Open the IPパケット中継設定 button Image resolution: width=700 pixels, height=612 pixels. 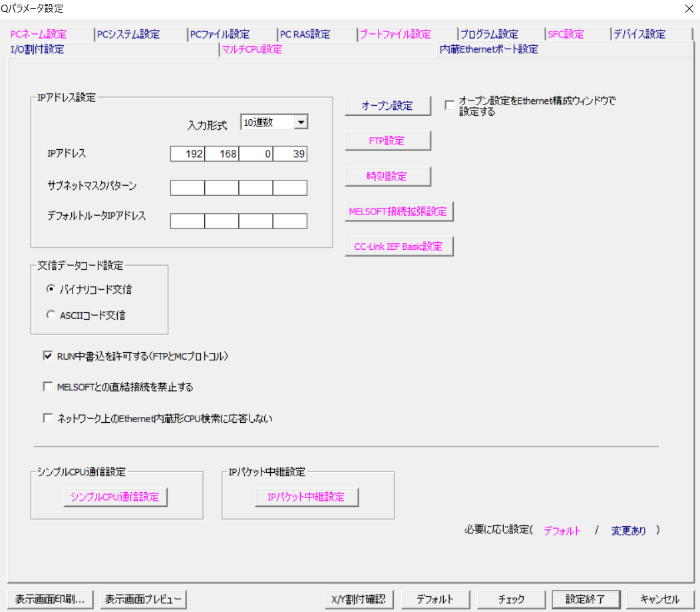306,497
